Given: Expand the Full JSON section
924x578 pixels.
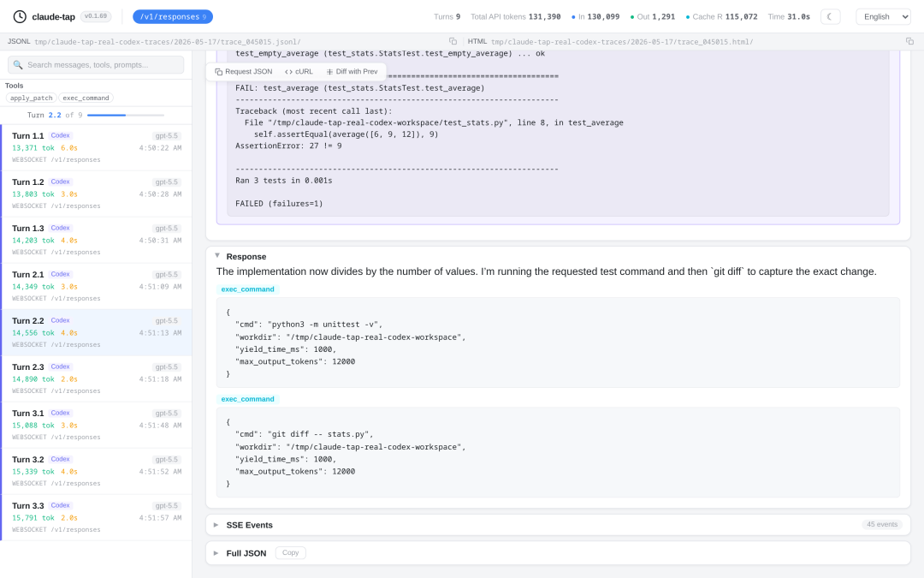Looking at the screenshot, I should click(216, 553).
